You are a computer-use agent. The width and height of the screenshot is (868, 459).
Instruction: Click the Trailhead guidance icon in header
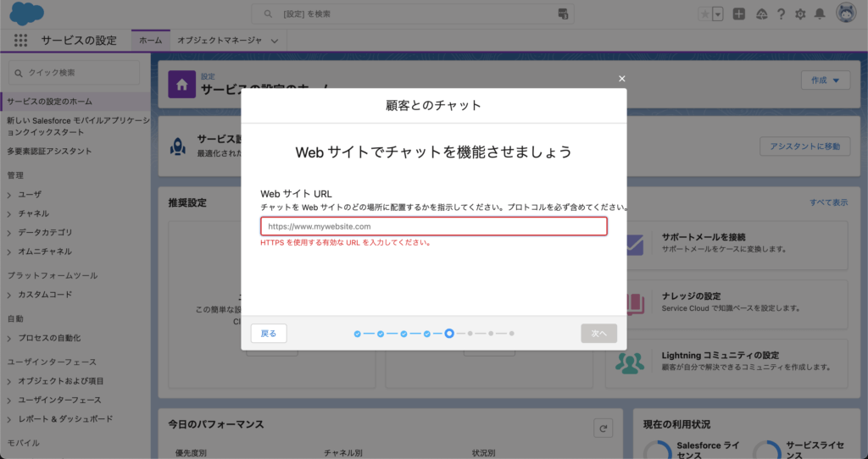click(x=762, y=14)
